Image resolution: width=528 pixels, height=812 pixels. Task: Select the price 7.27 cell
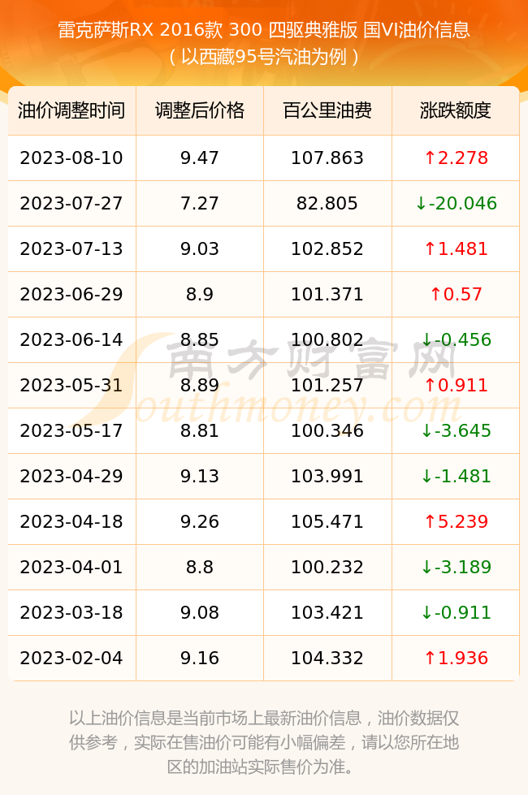pyautogui.click(x=200, y=204)
